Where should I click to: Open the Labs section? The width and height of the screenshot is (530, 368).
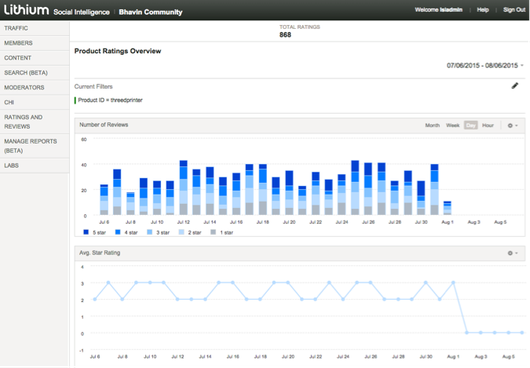[x=34, y=165]
